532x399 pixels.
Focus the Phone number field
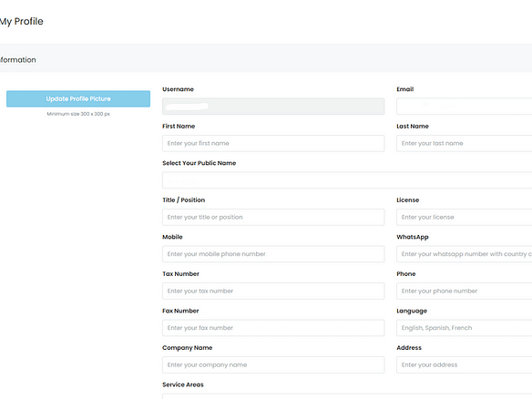pyautogui.click(x=465, y=292)
